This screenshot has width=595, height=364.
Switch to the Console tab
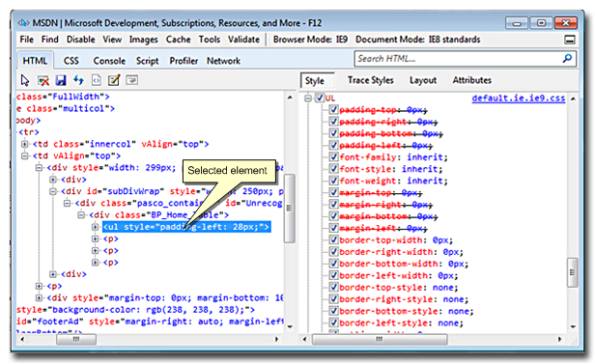pos(109,61)
